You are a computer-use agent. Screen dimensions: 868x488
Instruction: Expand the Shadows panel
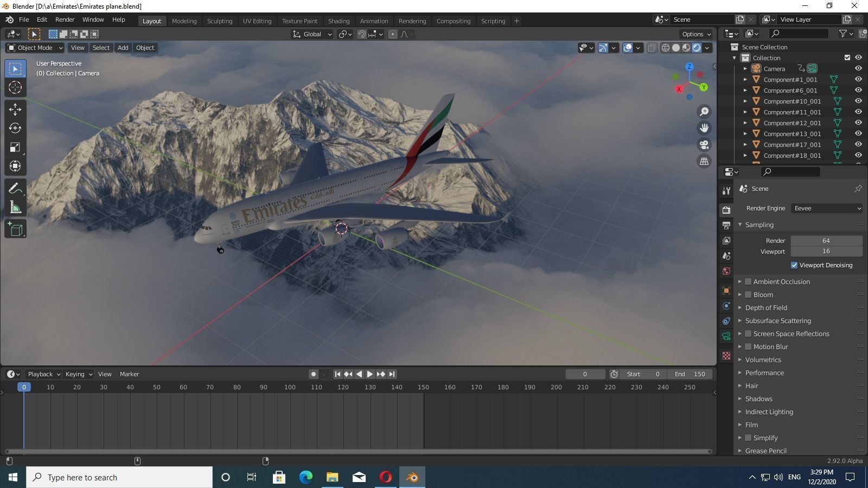click(758, 399)
